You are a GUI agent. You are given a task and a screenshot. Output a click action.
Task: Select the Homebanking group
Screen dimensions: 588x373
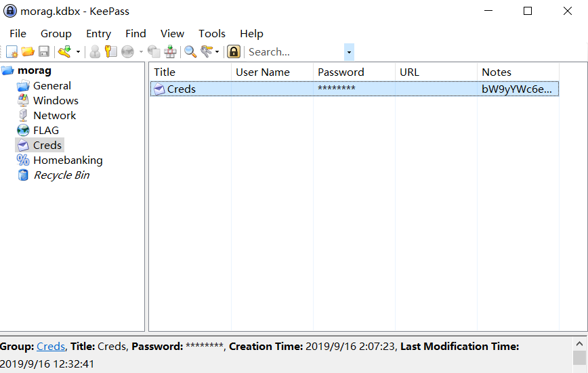click(x=68, y=160)
